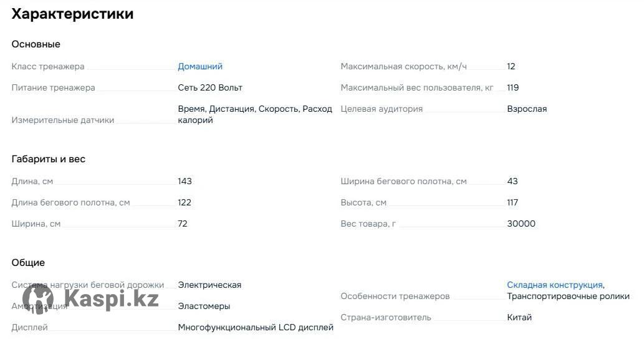Viewport: 644px width, 339px height.
Task: Select the length value 143
Action: (185, 181)
